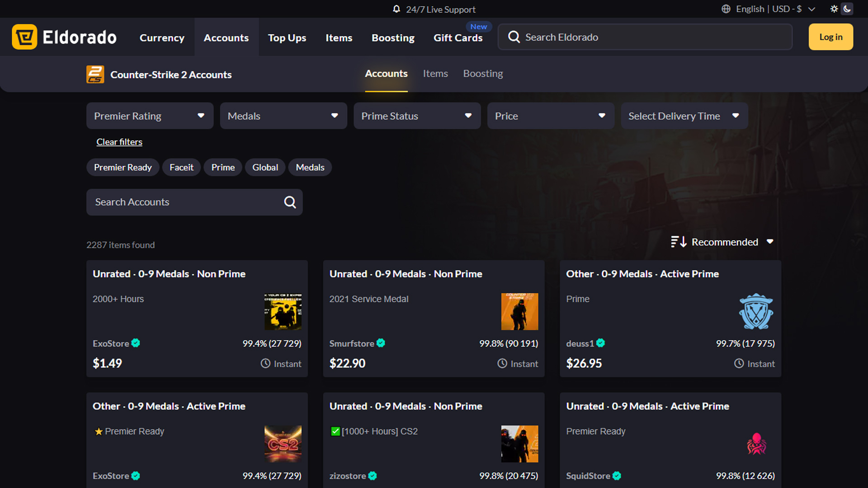Switch to the Boosting tab
This screenshot has height=488, width=868.
pos(483,74)
